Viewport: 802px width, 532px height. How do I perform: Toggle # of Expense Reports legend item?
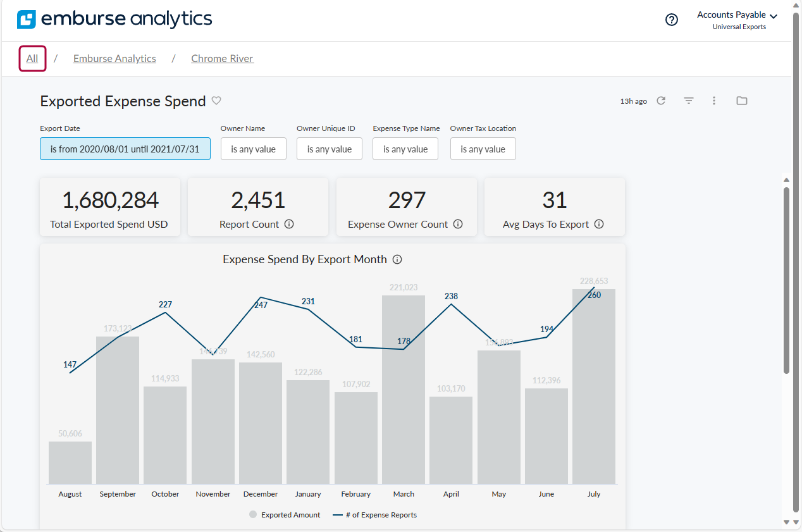(x=374, y=515)
